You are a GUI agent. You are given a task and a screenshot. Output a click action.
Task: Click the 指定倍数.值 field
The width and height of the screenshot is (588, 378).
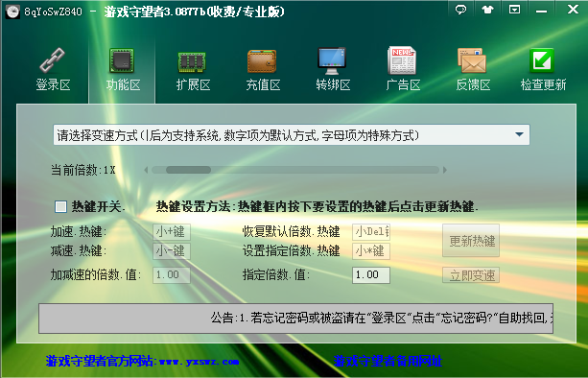371,275
